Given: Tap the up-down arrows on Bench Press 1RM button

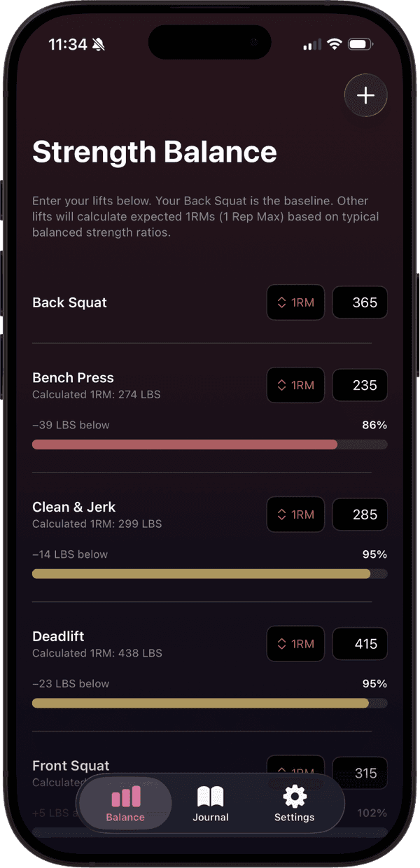Looking at the screenshot, I should click(283, 385).
